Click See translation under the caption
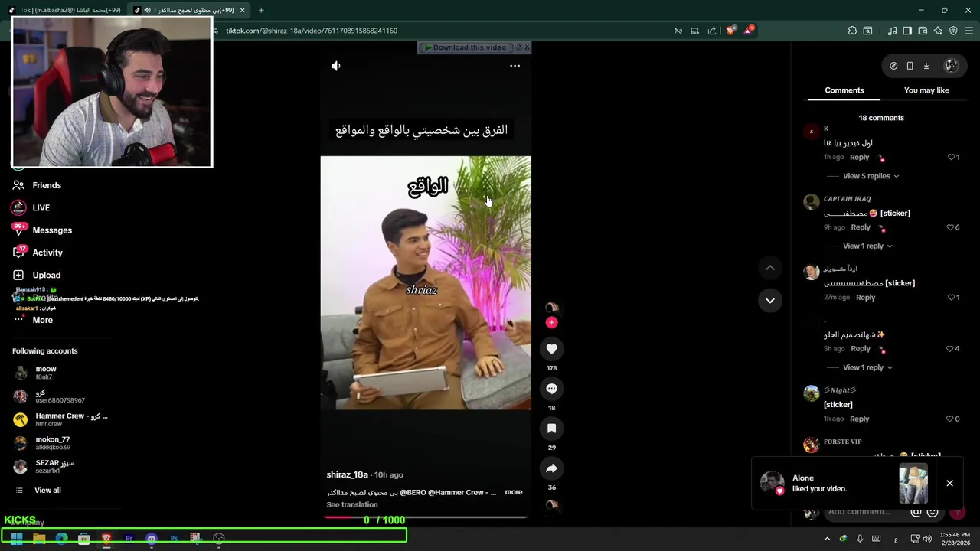Screen dimensions: 980x551 [352, 504]
